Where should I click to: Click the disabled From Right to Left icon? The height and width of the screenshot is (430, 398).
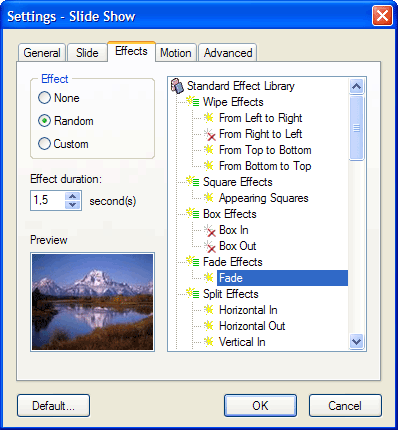click(x=210, y=134)
